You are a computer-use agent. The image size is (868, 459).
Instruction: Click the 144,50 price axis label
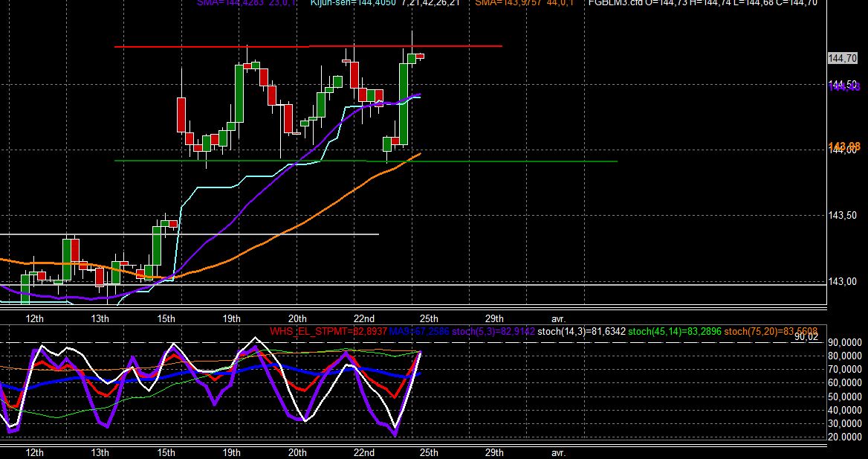(x=843, y=85)
